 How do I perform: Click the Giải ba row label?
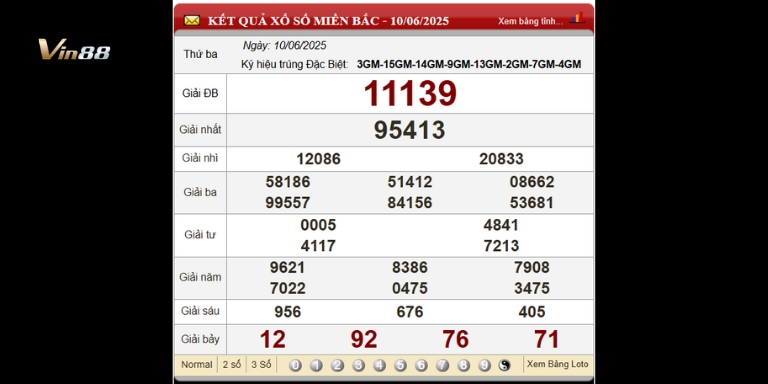click(x=200, y=192)
